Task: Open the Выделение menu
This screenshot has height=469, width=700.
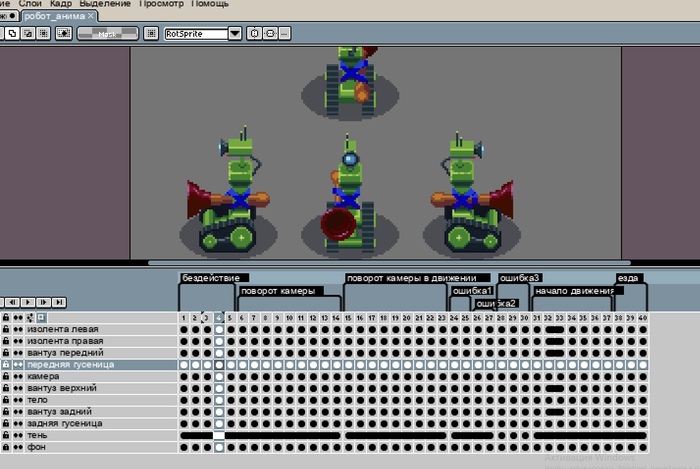Action: (105, 4)
